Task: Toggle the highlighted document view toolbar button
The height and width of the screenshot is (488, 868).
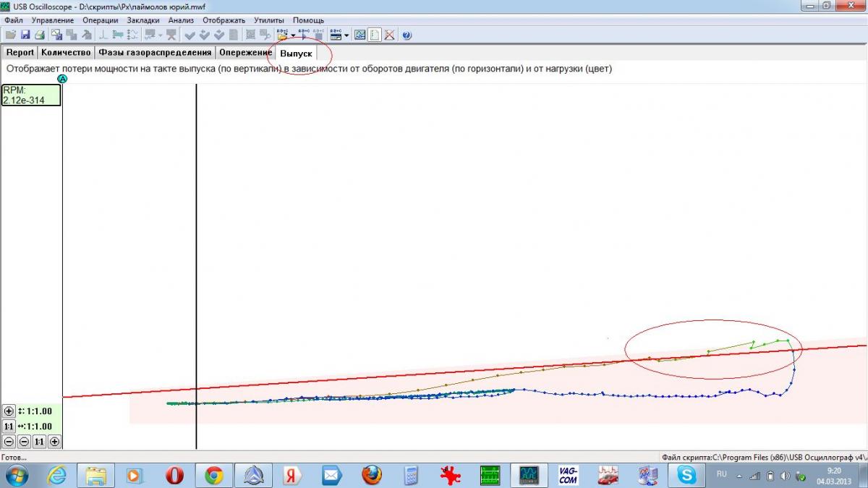Action: coord(374,35)
